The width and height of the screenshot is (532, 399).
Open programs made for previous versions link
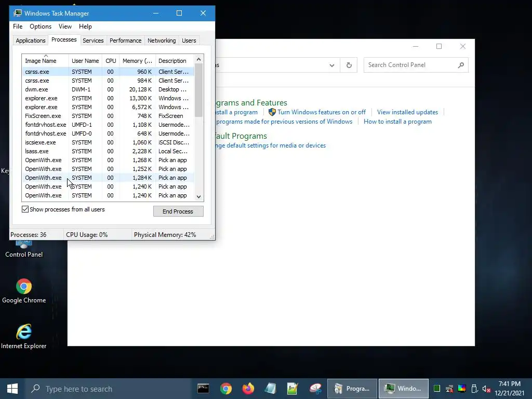coord(284,122)
